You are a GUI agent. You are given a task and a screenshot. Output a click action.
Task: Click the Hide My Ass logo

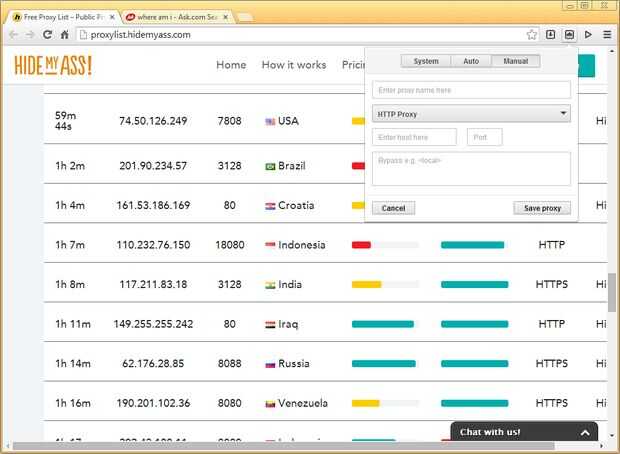pos(53,65)
